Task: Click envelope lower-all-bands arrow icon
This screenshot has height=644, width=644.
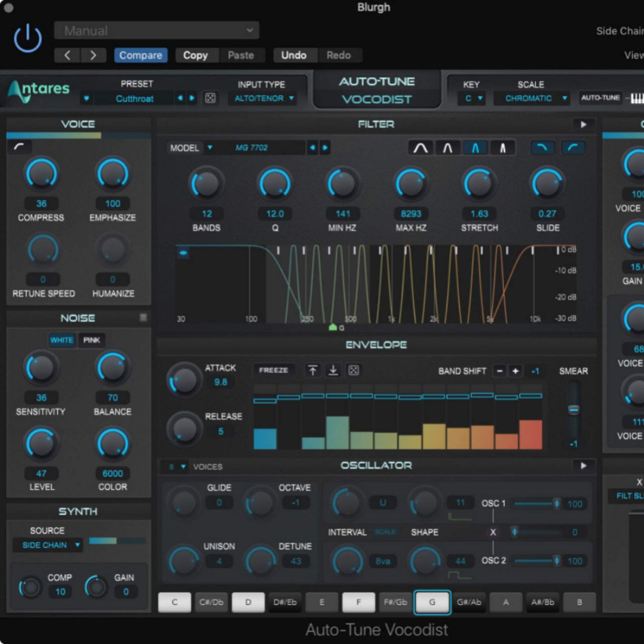Action: [x=333, y=370]
